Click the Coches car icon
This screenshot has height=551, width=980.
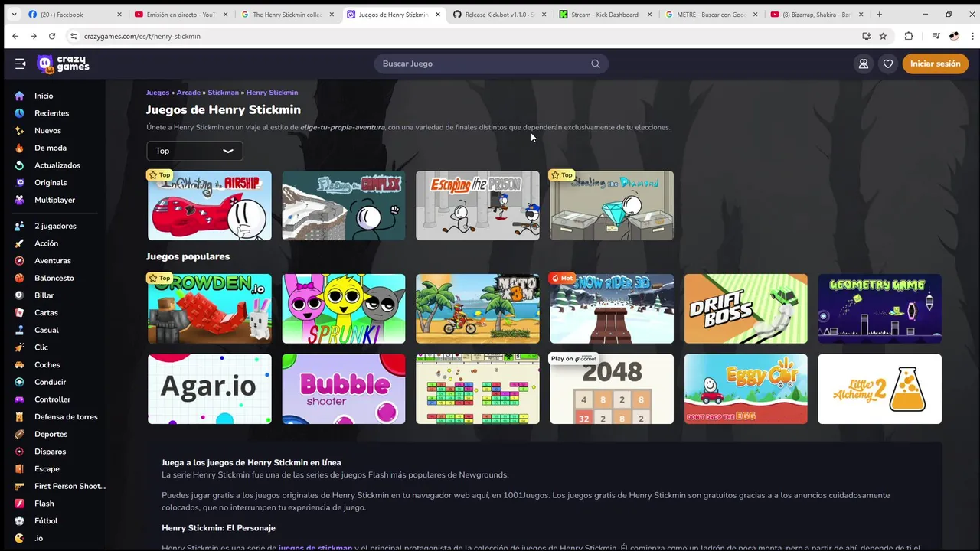click(19, 365)
